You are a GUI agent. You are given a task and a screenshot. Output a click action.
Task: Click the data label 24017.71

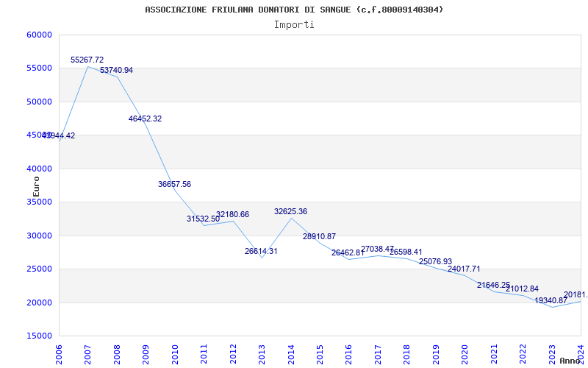464,269
